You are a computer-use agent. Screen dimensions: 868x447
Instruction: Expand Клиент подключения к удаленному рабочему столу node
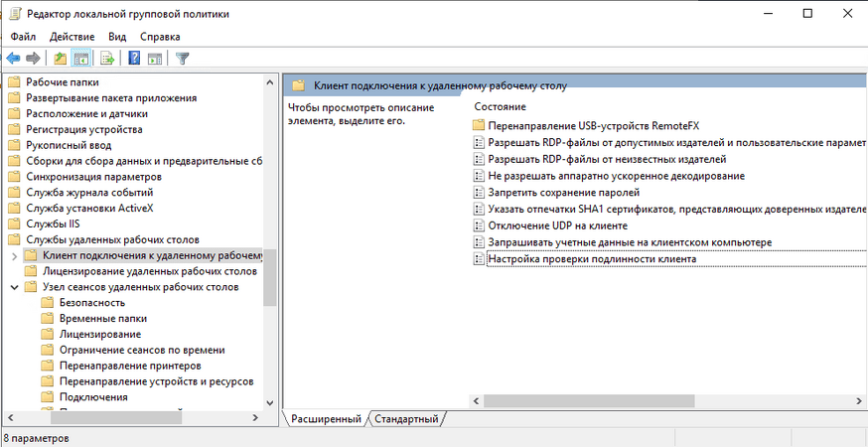(x=14, y=256)
